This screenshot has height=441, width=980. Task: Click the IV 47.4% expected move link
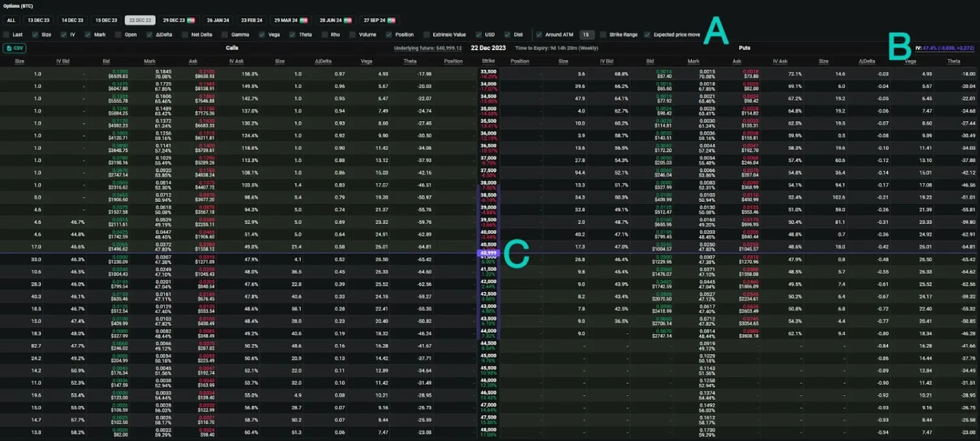[944, 48]
